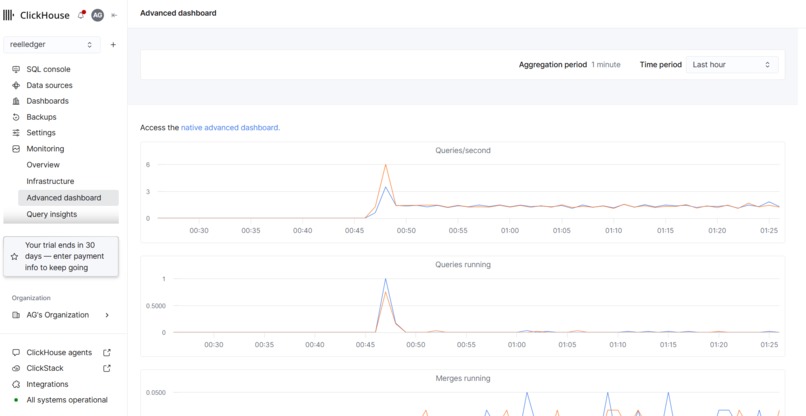Screen dimensions: 806x416
Task: Click the ClickHouse logo icon
Action: coord(9,15)
